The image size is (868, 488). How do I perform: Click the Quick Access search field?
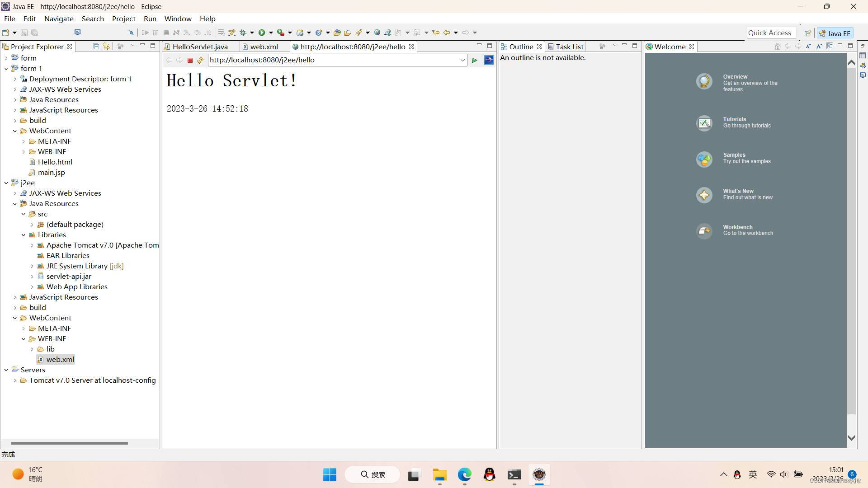coord(769,33)
